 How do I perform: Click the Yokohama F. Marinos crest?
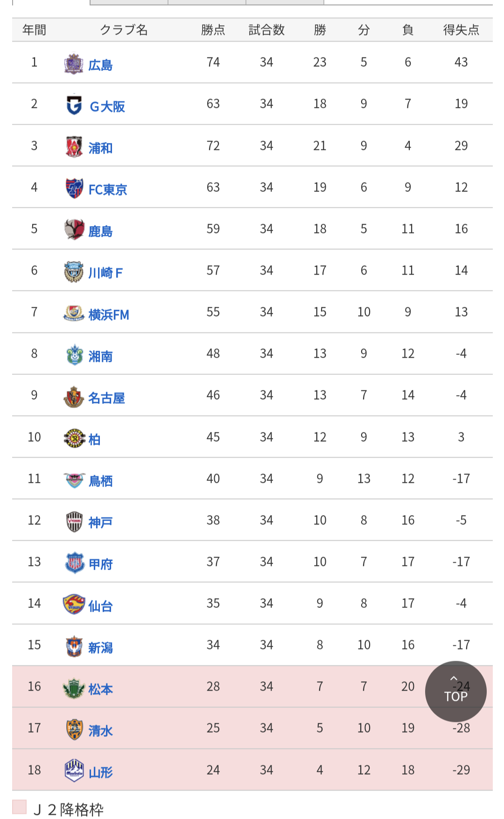(74, 313)
